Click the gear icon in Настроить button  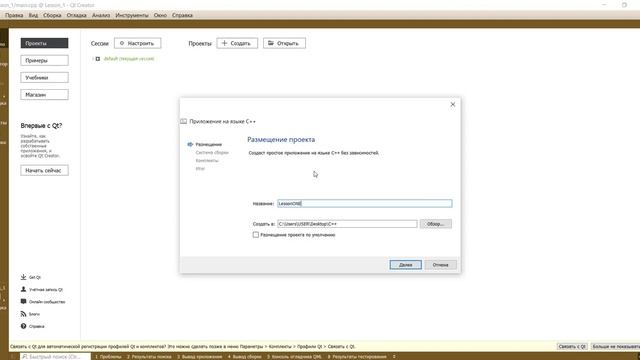122,43
